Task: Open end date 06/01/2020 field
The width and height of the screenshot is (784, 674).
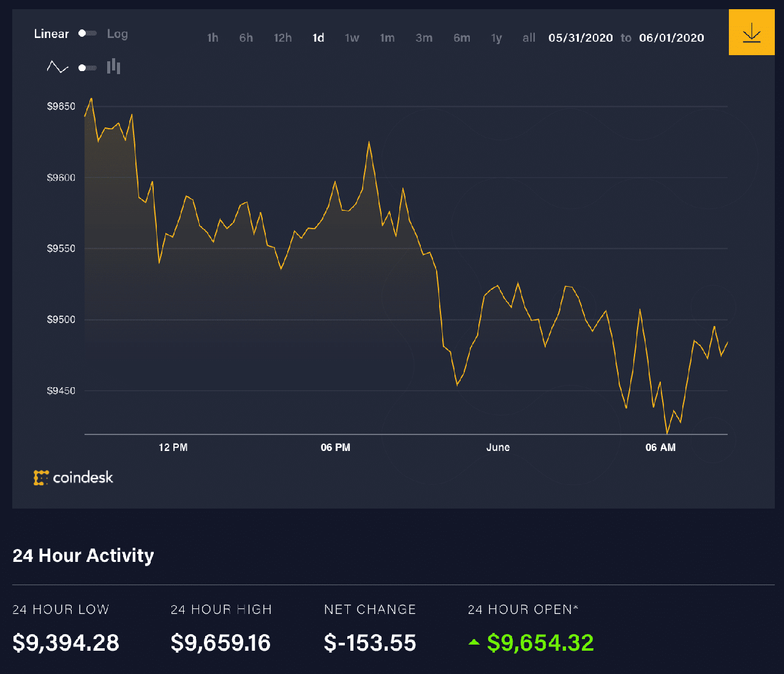Action: coord(672,38)
